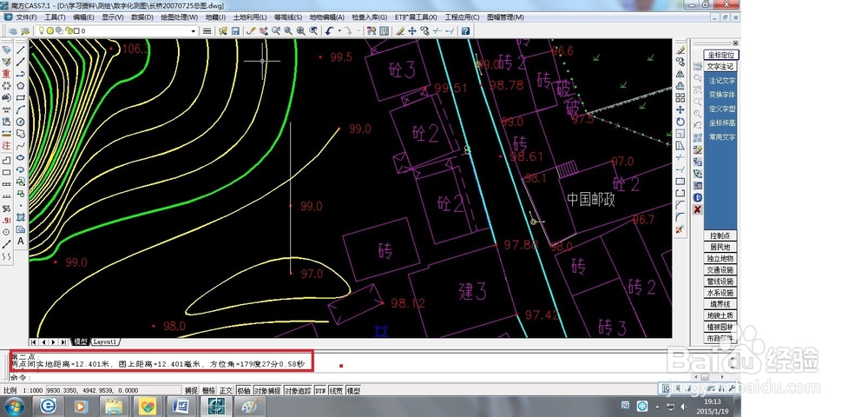Select 常用文字 in the panel
868x417 pixels.
pos(722,136)
